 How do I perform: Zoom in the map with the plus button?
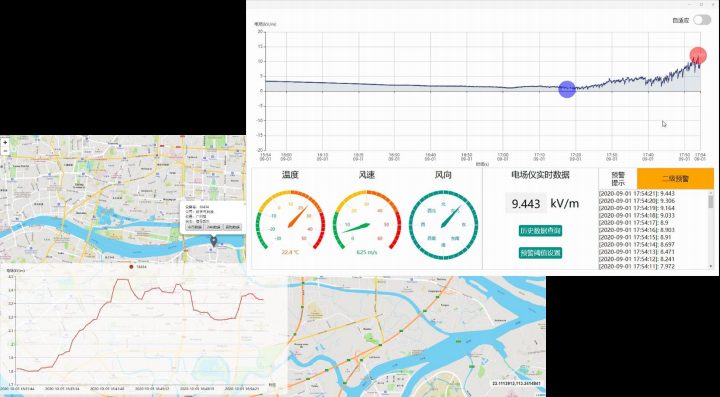coord(5,143)
